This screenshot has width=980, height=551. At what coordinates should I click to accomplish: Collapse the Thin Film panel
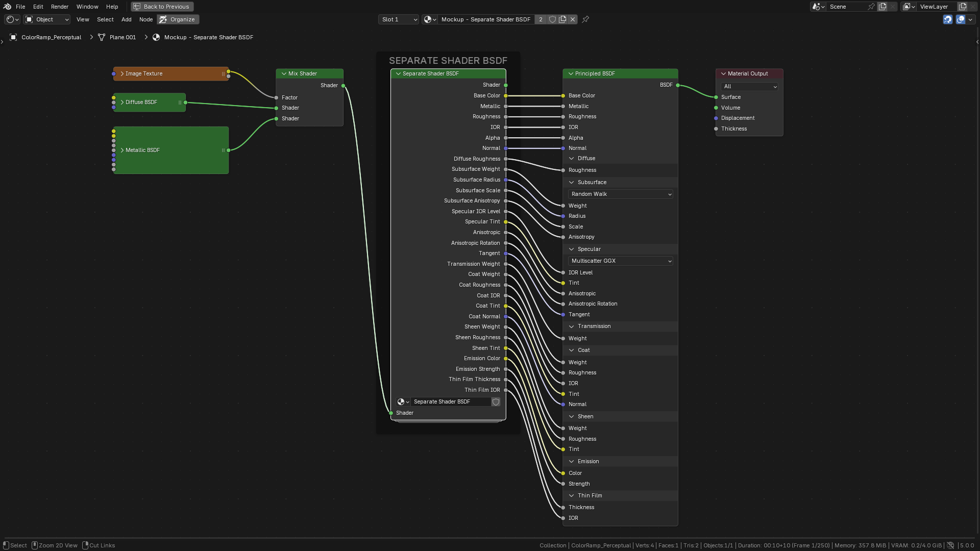coord(572,496)
